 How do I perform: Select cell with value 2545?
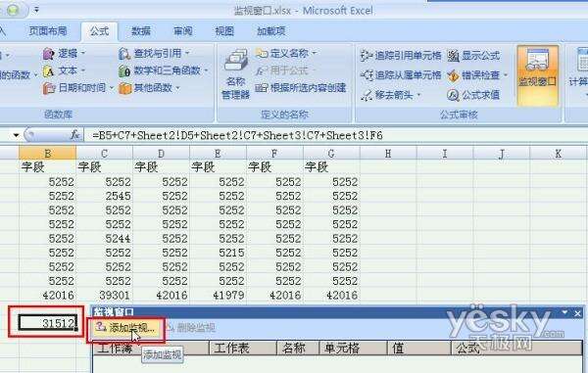point(104,196)
